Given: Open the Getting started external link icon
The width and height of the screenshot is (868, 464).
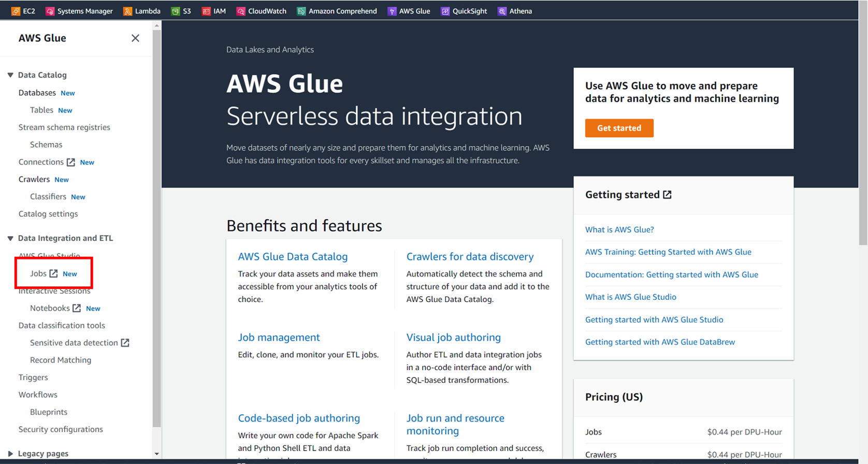Looking at the screenshot, I should [x=668, y=194].
